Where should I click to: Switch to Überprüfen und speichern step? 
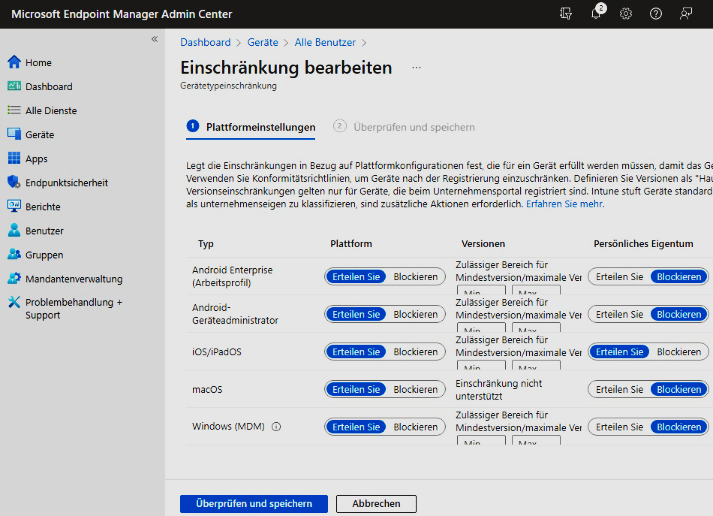point(413,127)
